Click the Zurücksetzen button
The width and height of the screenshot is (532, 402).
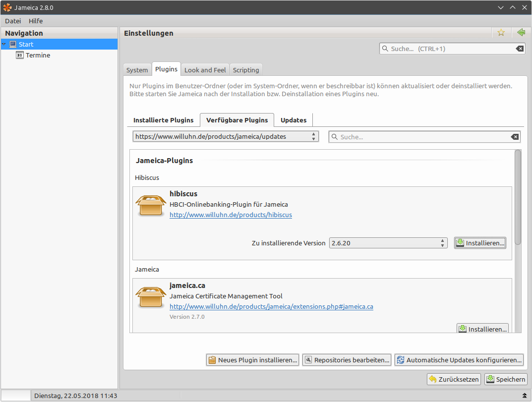pos(454,379)
